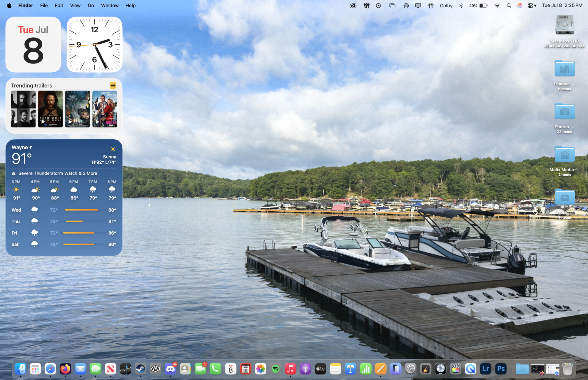Screen dimensions: 588x380
Task: Open the Colby user menu
Action: pos(446,6)
